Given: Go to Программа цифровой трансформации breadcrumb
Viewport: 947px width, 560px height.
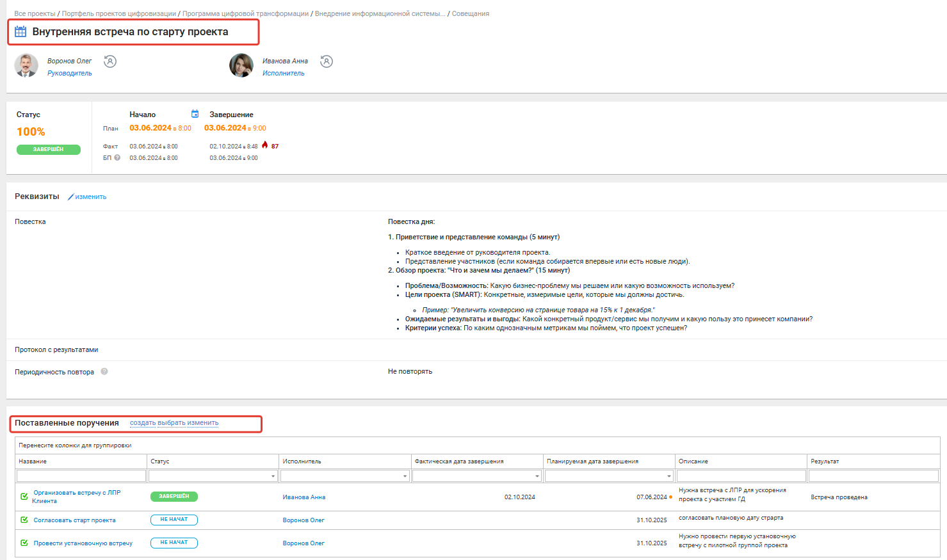Looking at the screenshot, I should [x=245, y=13].
